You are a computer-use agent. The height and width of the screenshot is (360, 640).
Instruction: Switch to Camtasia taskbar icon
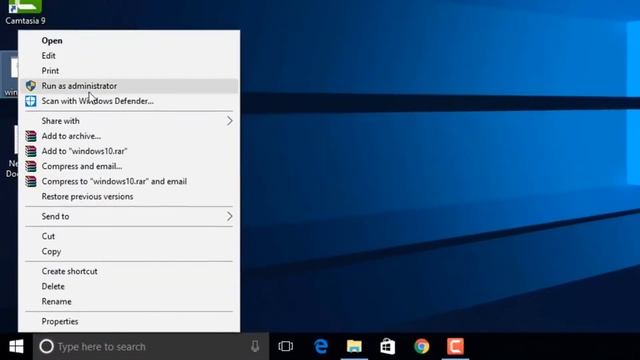click(456, 347)
